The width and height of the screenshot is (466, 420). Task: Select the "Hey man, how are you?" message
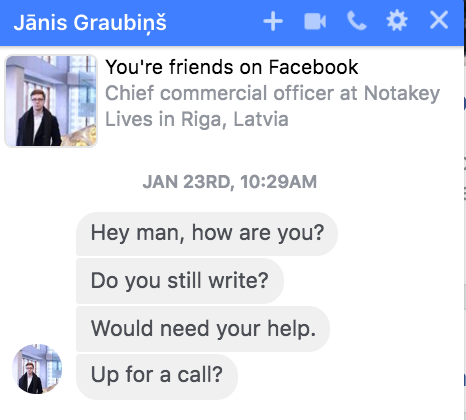pyautogui.click(x=207, y=233)
